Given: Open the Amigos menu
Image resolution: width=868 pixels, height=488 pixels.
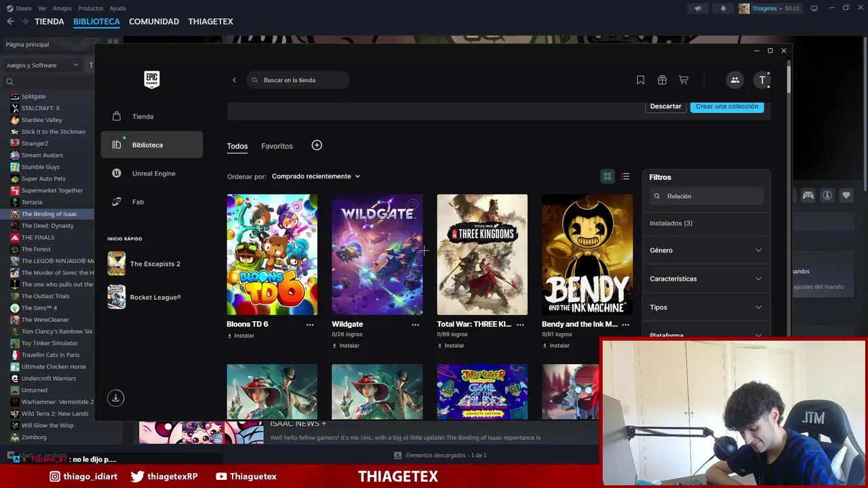Looking at the screenshot, I should pos(62,8).
